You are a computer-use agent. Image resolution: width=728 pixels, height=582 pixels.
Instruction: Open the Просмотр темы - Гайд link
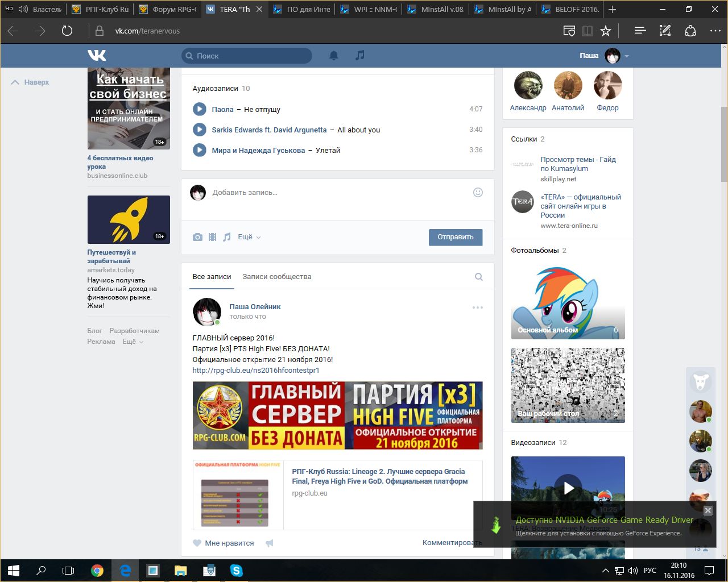[578, 164]
